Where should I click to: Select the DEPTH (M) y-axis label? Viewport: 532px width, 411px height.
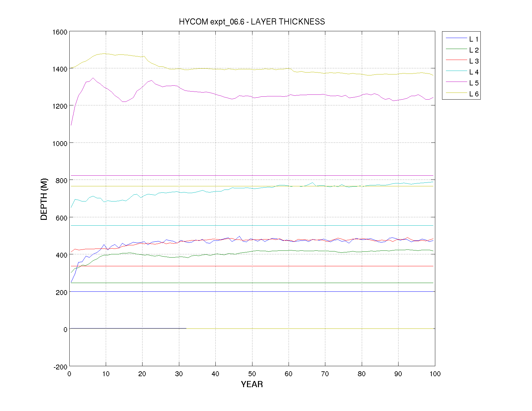point(44,199)
